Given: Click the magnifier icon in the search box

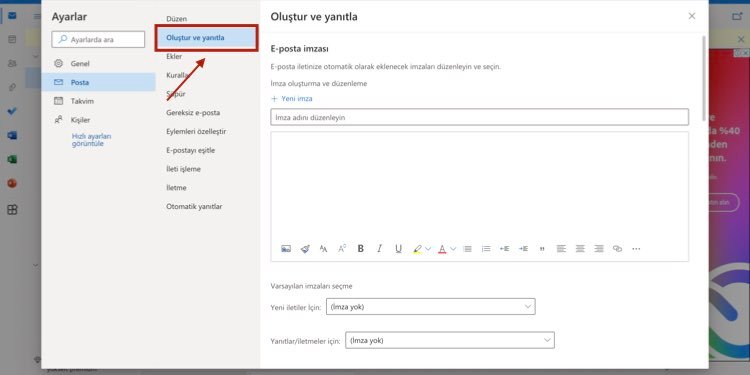Looking at the screenshot, I should (63, 40).
